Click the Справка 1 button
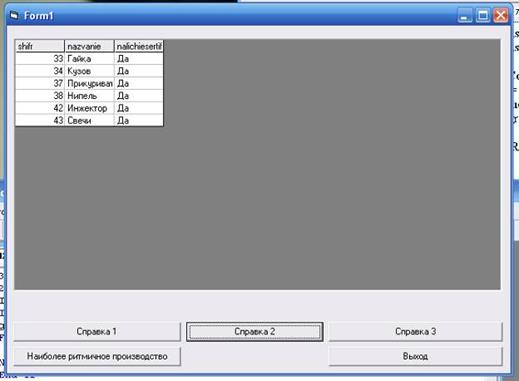519x381 pixels. 97,331
